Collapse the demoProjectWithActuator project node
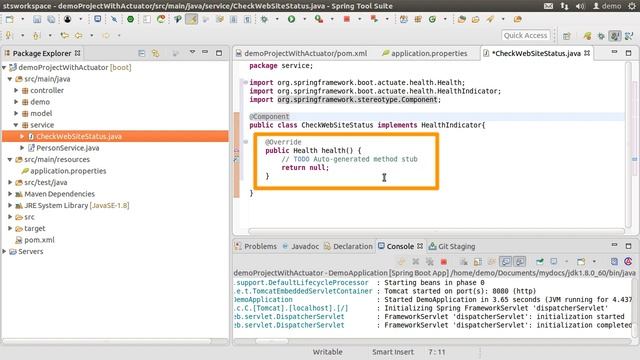Viewport: 640px width, 360px height. tap(4, 67)
